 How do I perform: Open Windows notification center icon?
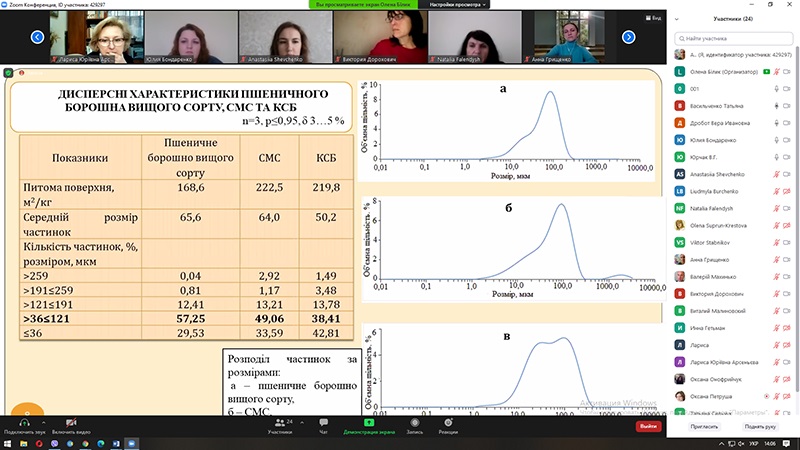point(786,444)
